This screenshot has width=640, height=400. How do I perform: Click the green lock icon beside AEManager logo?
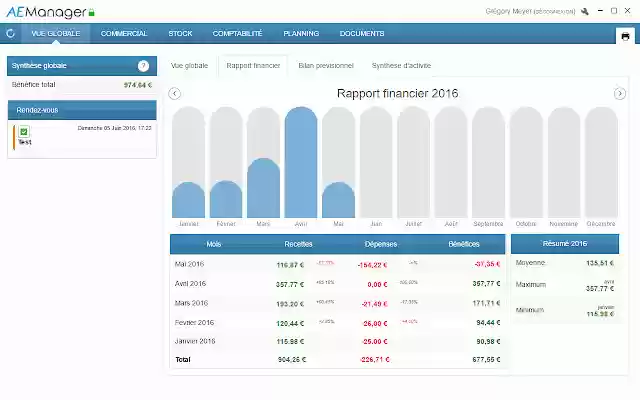point(91,13)
